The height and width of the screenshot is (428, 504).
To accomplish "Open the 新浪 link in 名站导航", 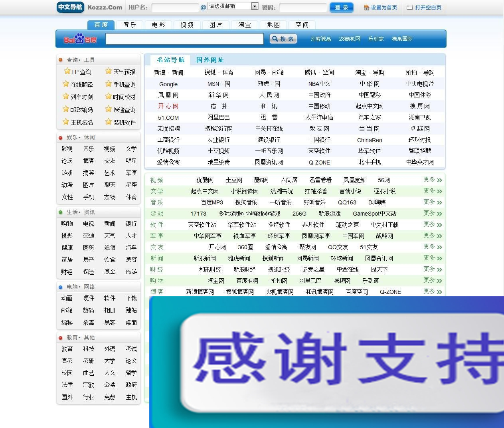I will [160, 72].
